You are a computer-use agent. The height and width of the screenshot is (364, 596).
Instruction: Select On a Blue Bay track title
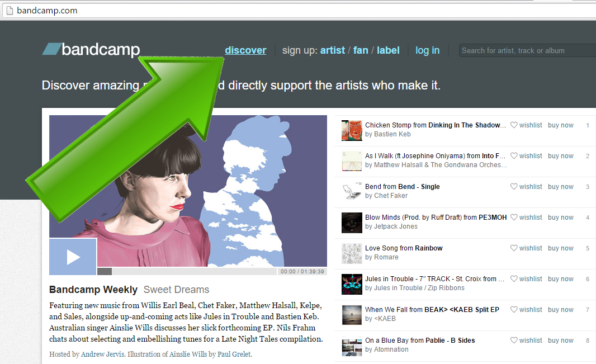[x=420, y=341]
